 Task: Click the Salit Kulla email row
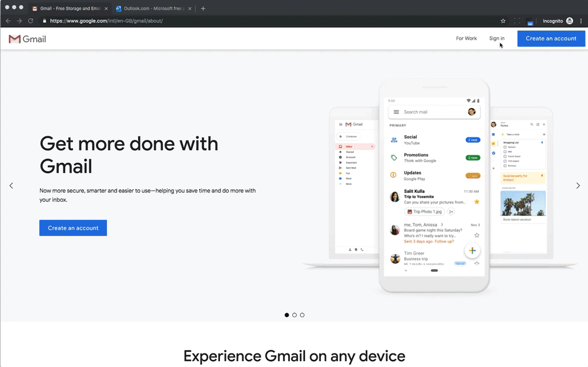tap(435, 202)
